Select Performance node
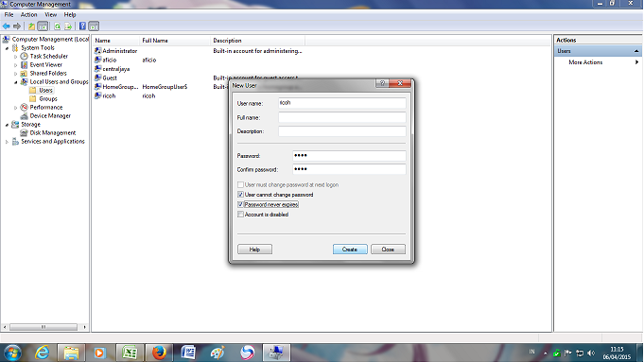Viewport: 644px width, 362px height. pos(46,107)
